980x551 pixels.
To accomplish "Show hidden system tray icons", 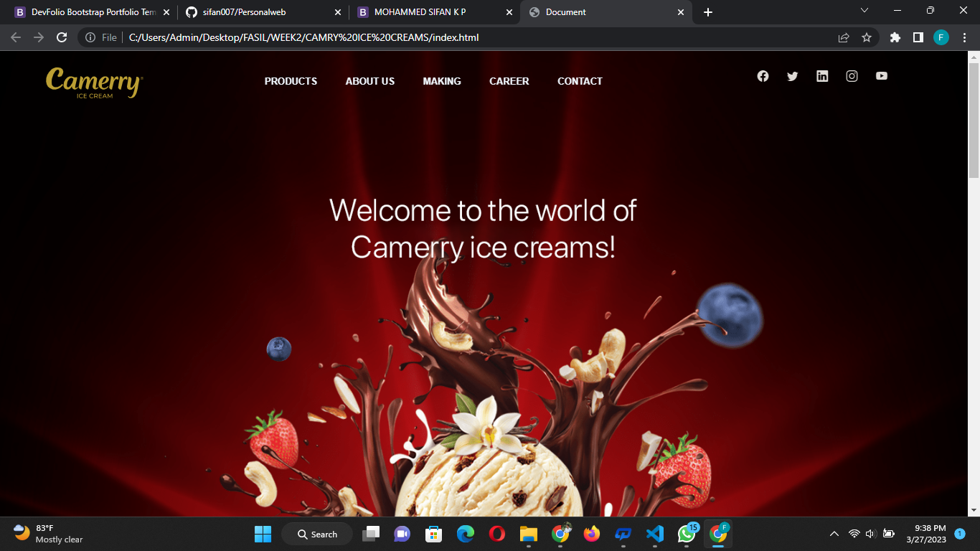I will (834, 534).
